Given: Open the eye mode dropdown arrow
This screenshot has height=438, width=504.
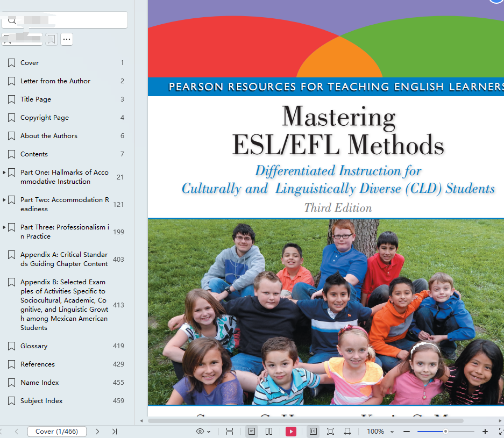Looking at the screenshot, I should [209, 432].
